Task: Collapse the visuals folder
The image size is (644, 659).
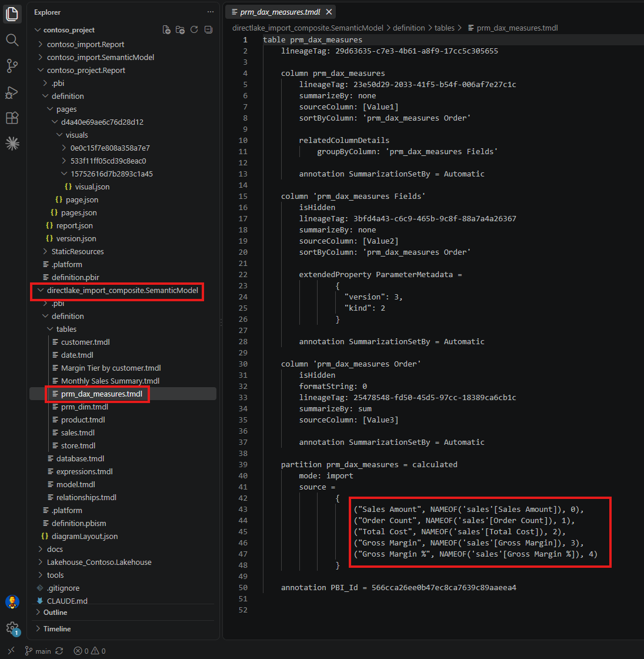Action: coord(76,135)
